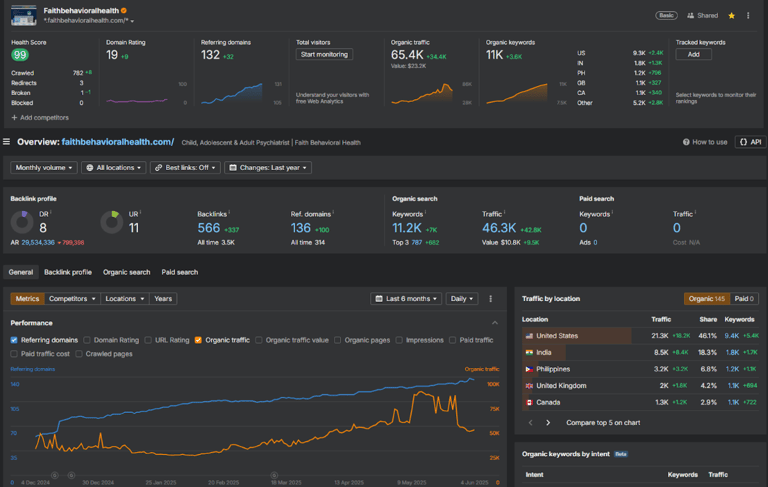Image resolution: width=768 pixels, height=487 pixels.
Task: Expand the Last 6 months date range
Action: 405,299
